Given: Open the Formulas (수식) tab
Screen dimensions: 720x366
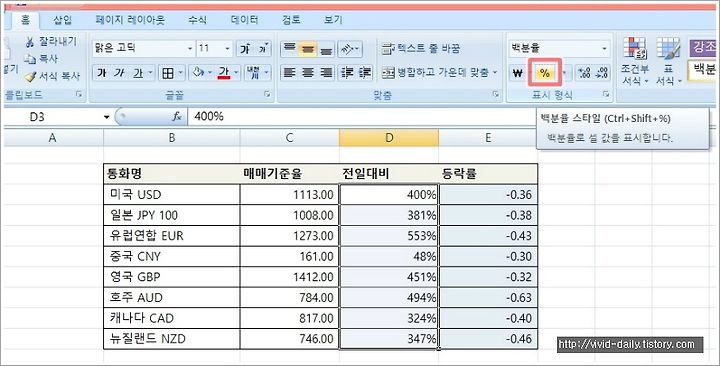Looking at the screenshot, I should [x=197, y=20].
